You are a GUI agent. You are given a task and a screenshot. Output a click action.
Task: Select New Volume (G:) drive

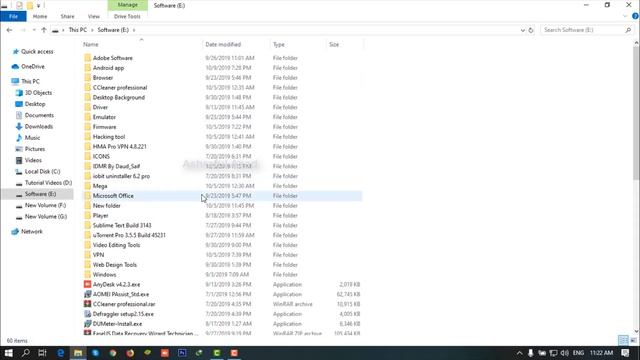(46, 216)
